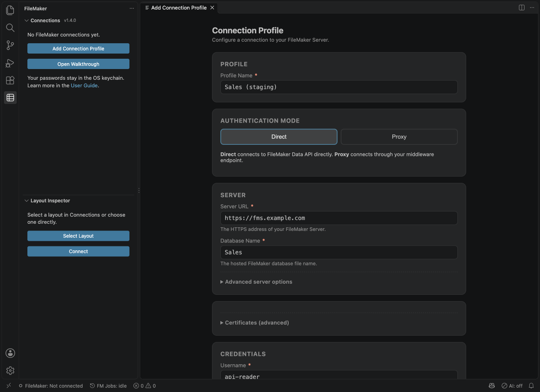
Task: Open the Run and Debug view
Action: pyautogui.click(x=10, y=63)
